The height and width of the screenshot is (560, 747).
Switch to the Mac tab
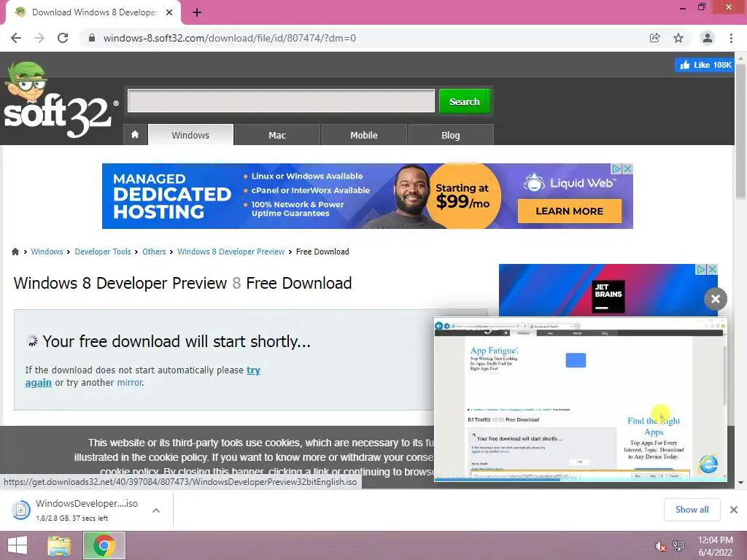tap(277, 135)
